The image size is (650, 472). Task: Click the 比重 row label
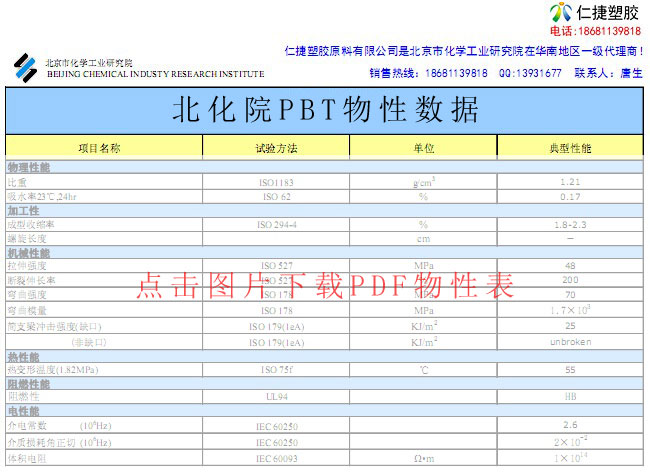click(17, 182)
